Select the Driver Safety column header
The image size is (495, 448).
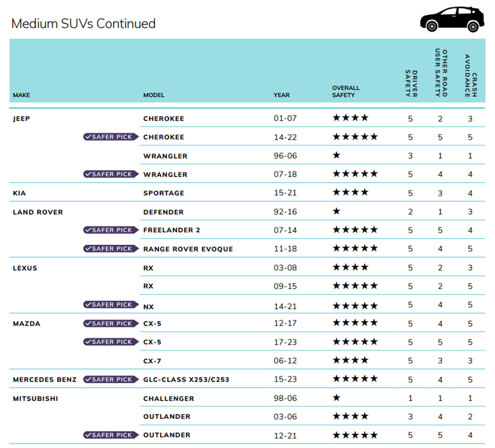pos(411,83)
